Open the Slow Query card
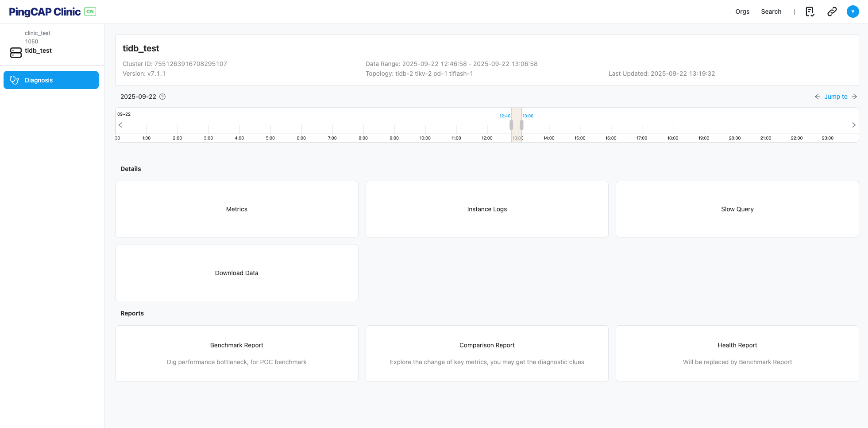Image resolution: width=868 pixels, height=428 pixels. [x=737, y=209]
